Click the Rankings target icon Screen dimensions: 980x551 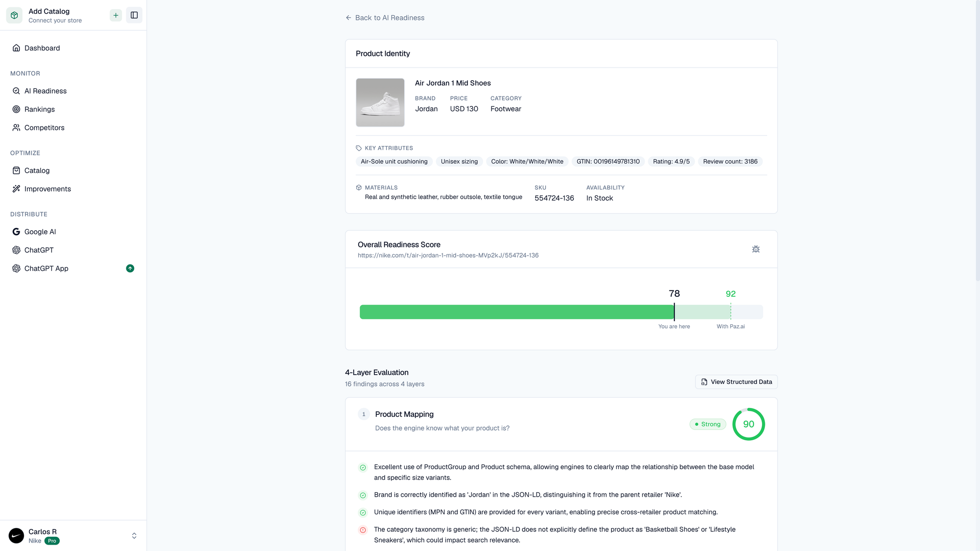(16, 109)
